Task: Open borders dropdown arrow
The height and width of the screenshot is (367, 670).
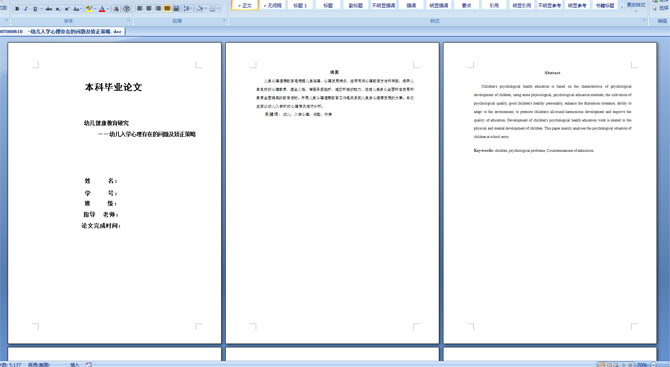Action: [x=219, y=9]
